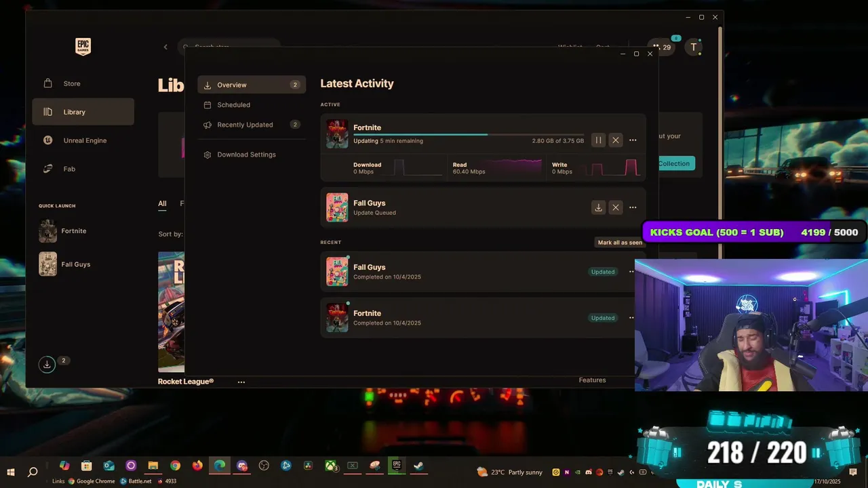Open Microsoft Copilot from taskbar
The height and width of the screenshot is (488, 868).
[64, 466]
